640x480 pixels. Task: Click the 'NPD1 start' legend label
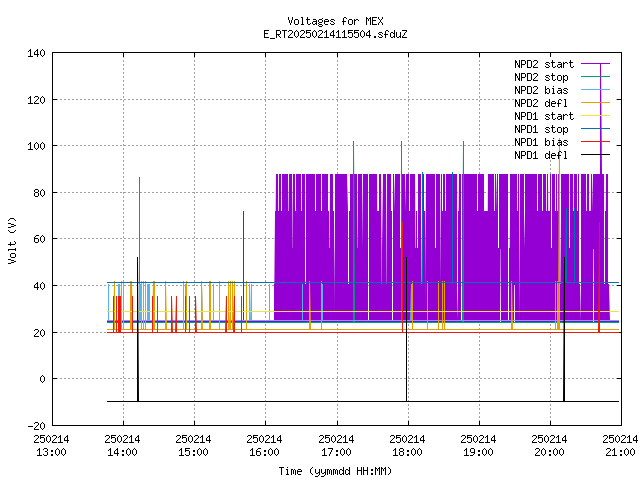tap(544, 116)
